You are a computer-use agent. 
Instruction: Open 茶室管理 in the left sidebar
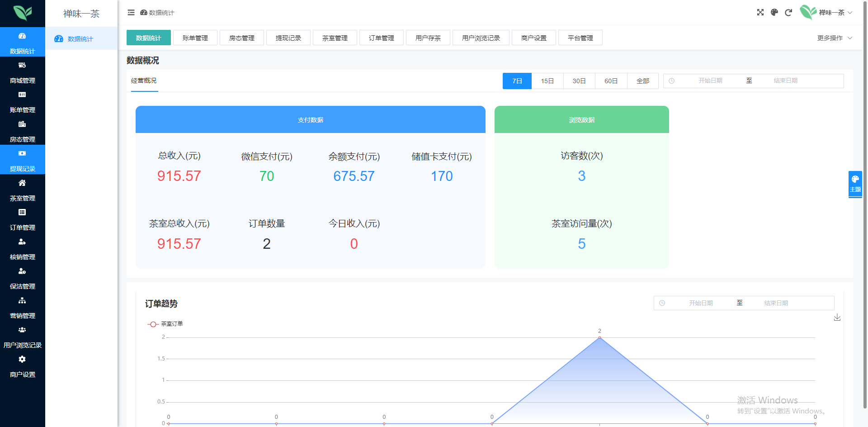pos(22,190)
